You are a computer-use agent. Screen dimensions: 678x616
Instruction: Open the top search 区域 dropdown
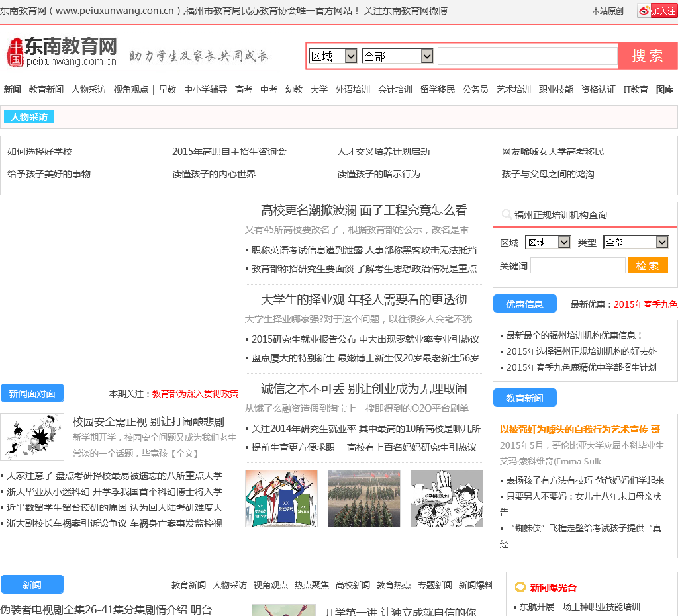click(333, 56)
